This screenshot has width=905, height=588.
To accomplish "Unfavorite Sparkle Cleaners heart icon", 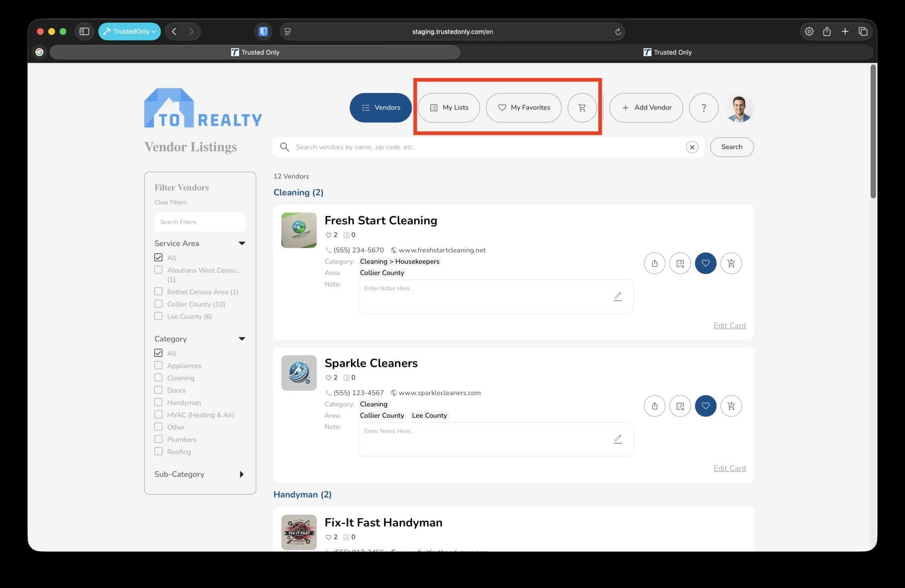I will point(705,406).
